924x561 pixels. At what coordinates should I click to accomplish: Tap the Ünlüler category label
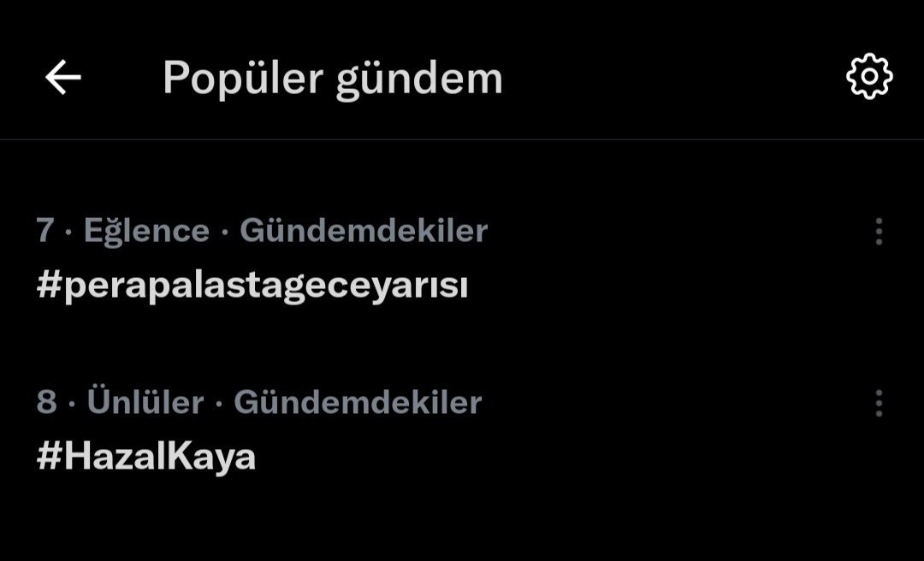tap(145, 402)
